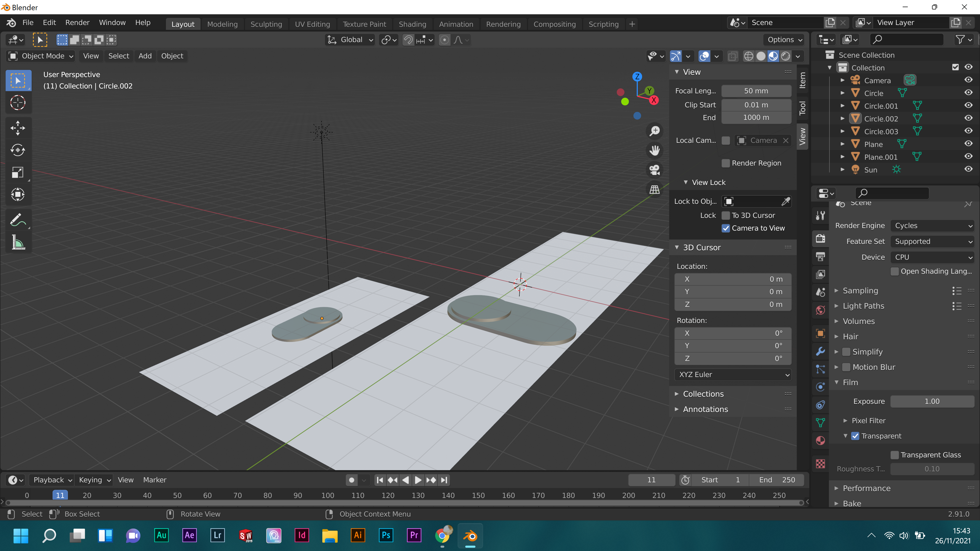Open the Device dropdown

(x=933, y=257)
